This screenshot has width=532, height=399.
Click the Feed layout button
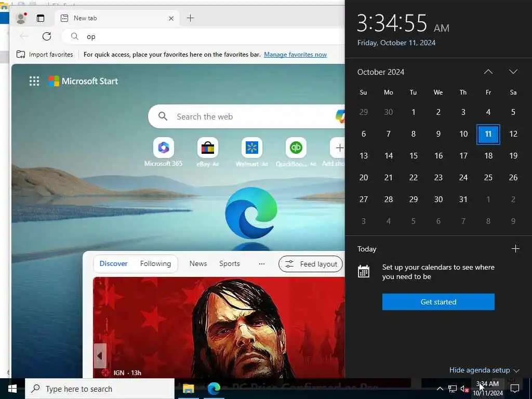311,264
